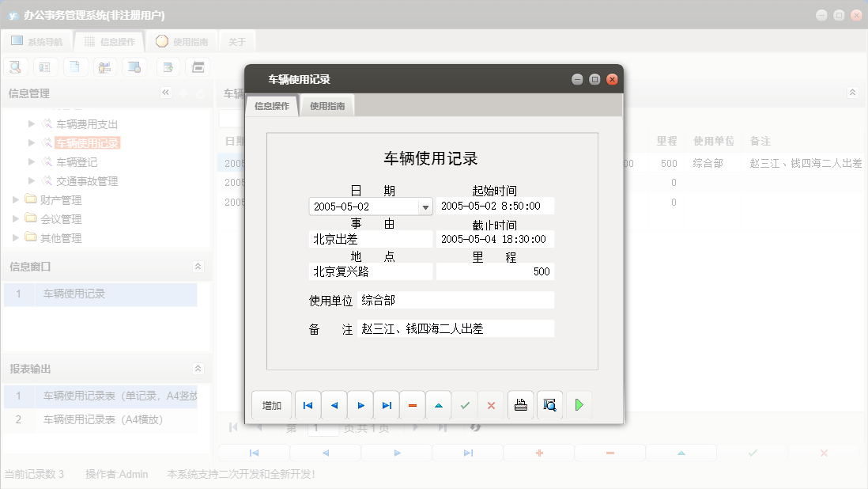Cancel edits with the red X icon
Viewport: 868px width, 489px height.
(x=491, y=404)
